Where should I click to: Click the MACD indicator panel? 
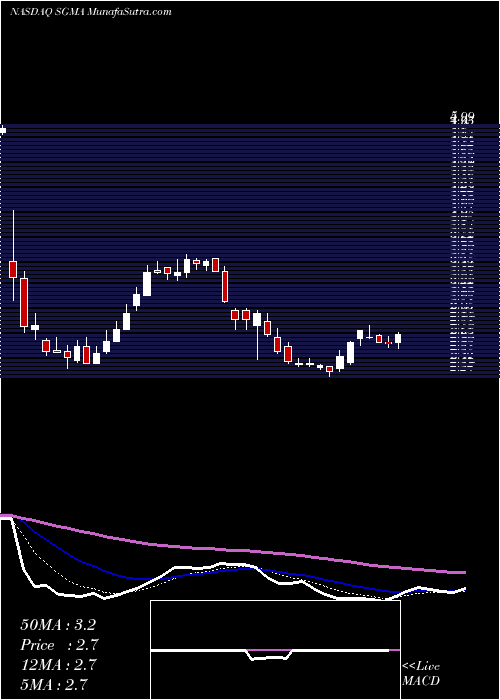pos(275,650)
